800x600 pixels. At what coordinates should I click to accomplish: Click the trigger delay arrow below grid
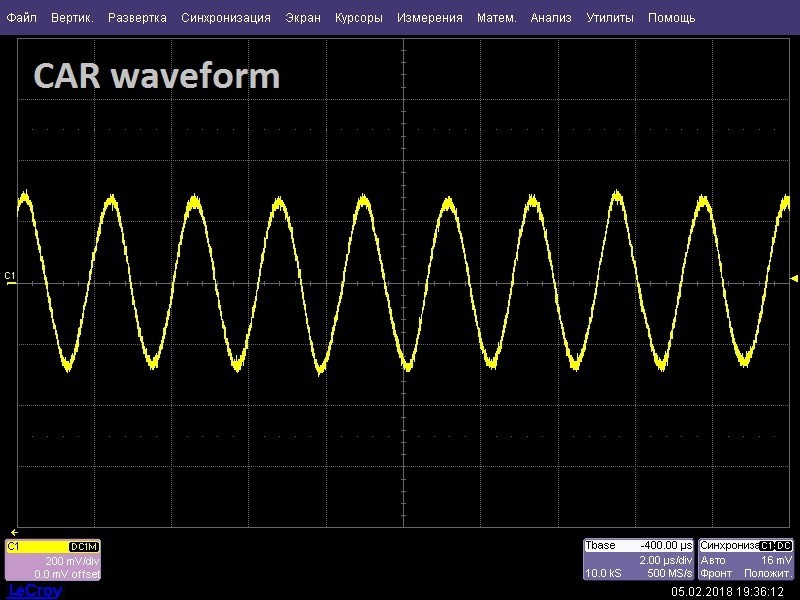[14, 532]
